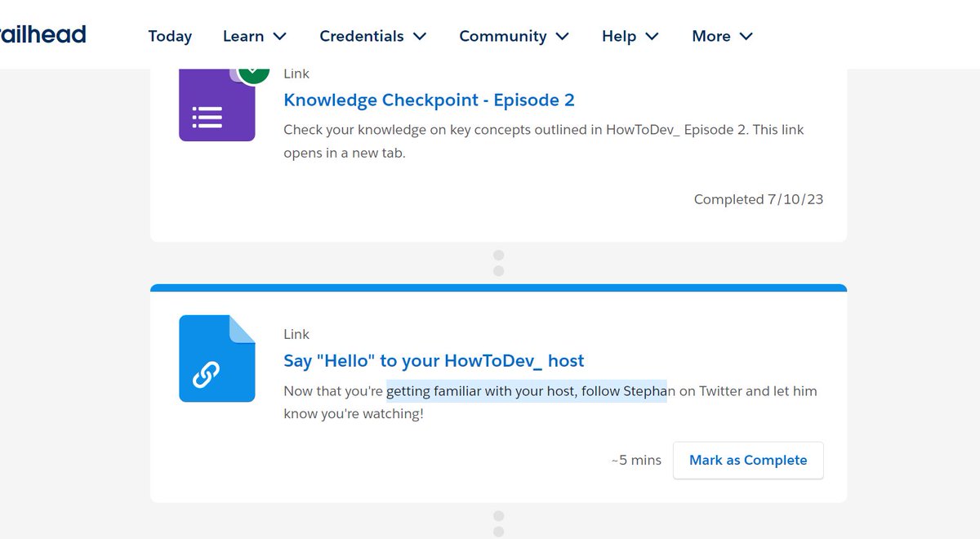The width and height of the screenshot is (980, 539).
Task: Go to the Today page
Action: click(x=170, y=36)
